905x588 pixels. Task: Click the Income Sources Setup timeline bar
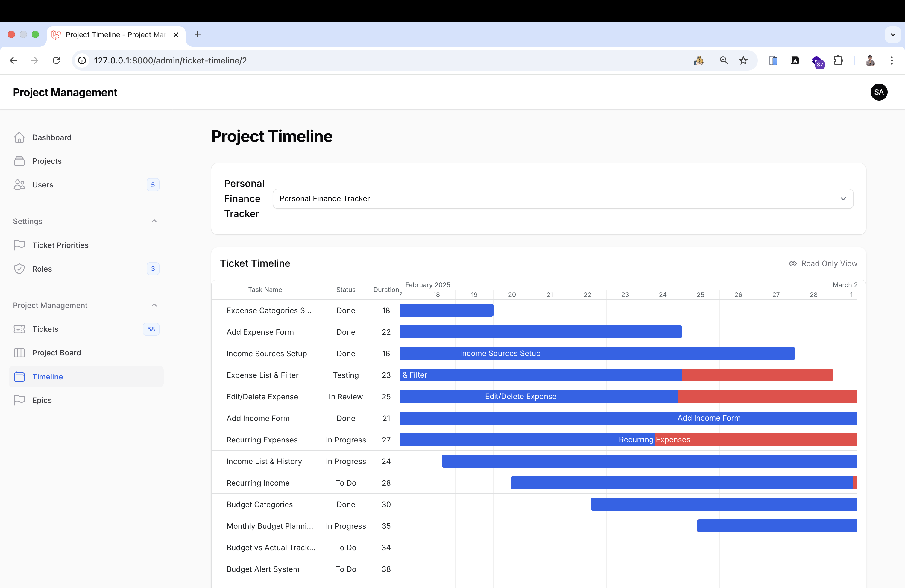597,353
